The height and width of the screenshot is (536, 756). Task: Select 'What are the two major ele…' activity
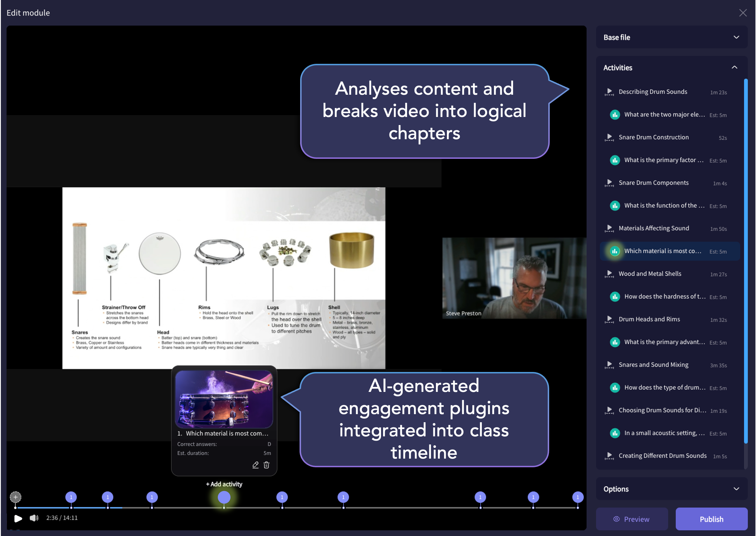click(x=670, y=115)
